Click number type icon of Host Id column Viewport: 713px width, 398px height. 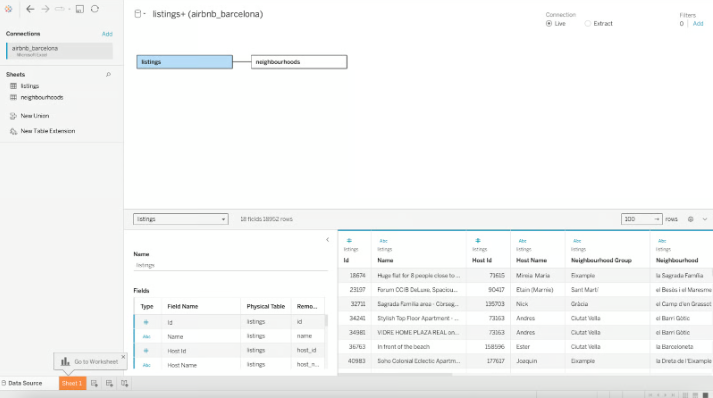tap(477, 241)
